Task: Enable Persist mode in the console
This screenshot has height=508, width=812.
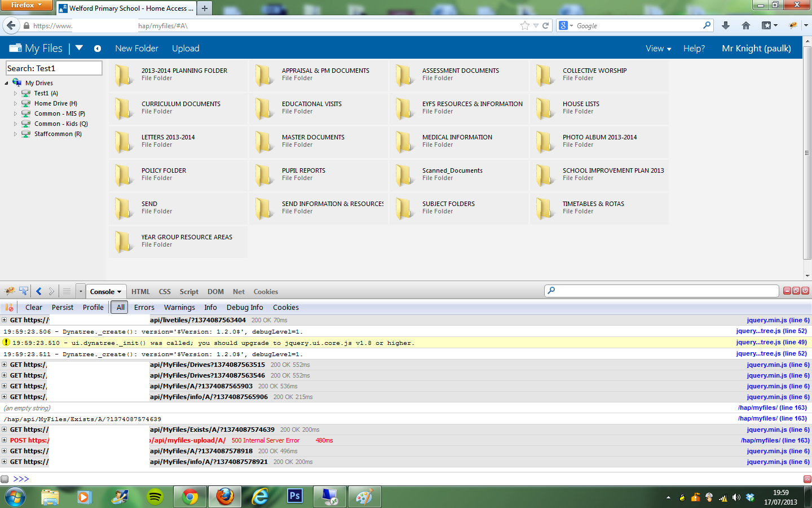Action: click(62, 307)
